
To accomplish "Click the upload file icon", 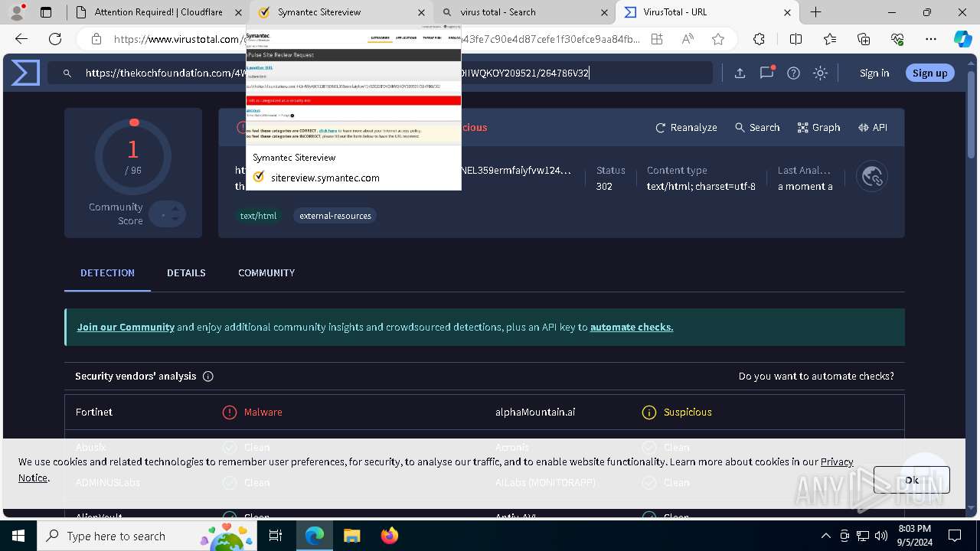I will tap(740, 73).
